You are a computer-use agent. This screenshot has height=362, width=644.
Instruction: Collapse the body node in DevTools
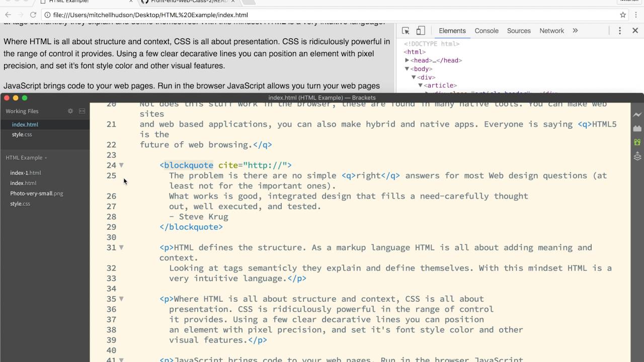[x=407, y=69]
